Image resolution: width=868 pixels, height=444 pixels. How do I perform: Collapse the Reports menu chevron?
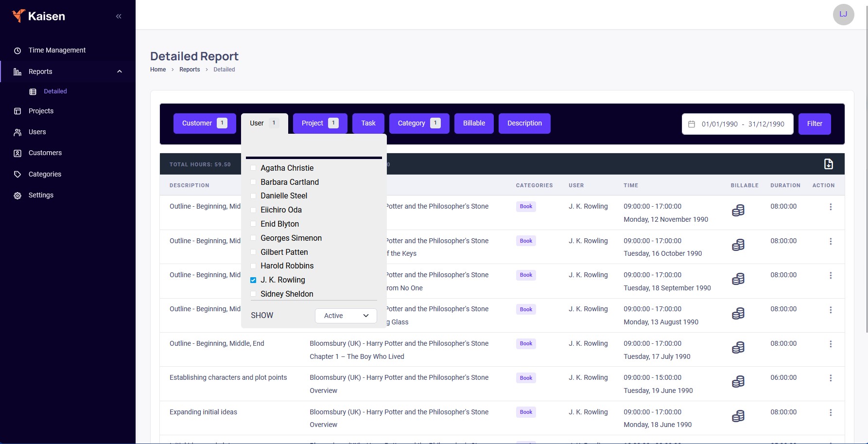click(120, 71)
